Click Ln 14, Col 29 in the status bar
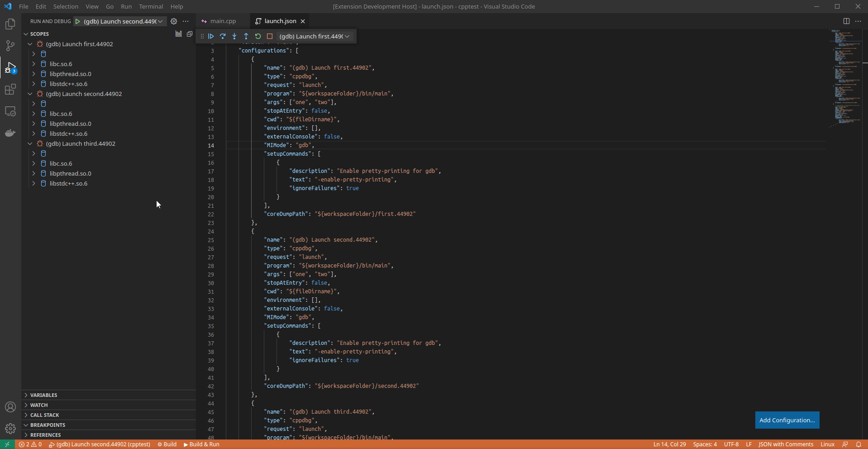This screenshot has height=449, width=868. [x=669, y=444]
